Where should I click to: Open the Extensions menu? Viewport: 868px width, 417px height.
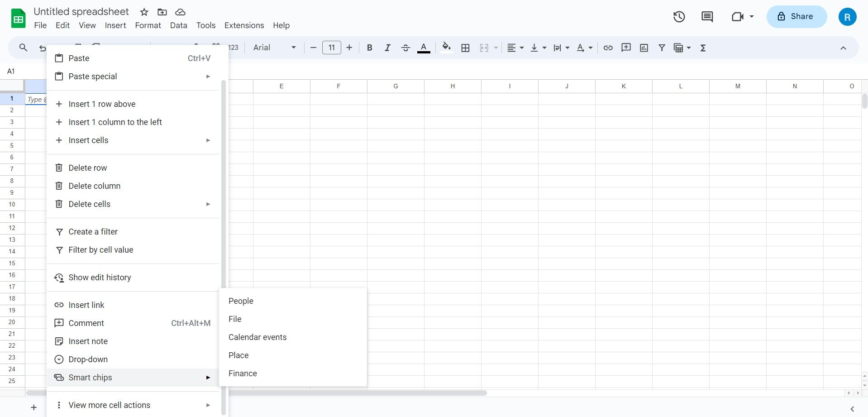click(x=244, y=25)
